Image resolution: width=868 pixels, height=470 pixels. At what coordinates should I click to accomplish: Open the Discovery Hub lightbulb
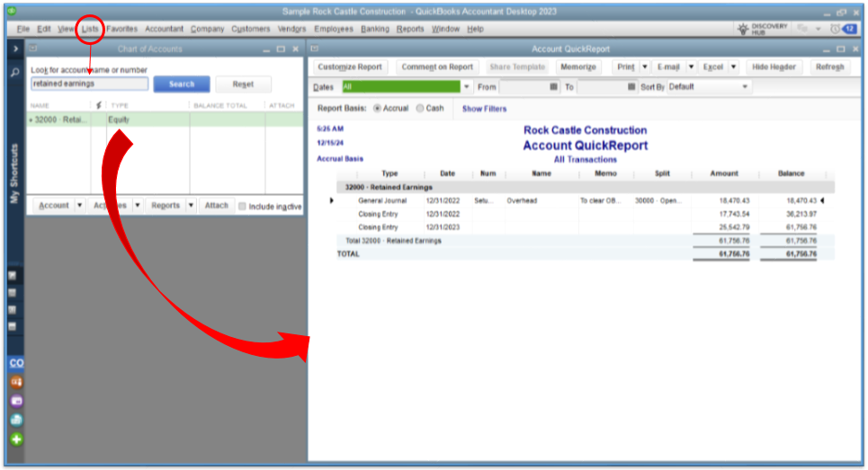[743, 29]
